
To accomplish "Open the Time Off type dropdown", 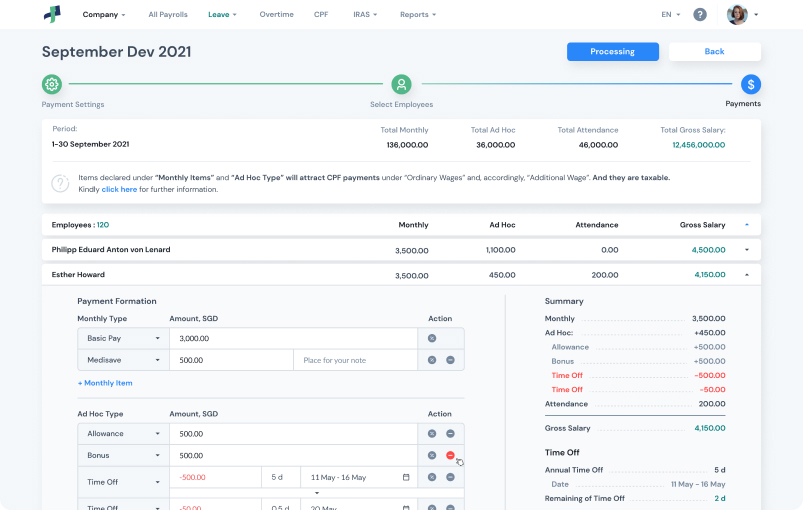I will click(123, 482).
